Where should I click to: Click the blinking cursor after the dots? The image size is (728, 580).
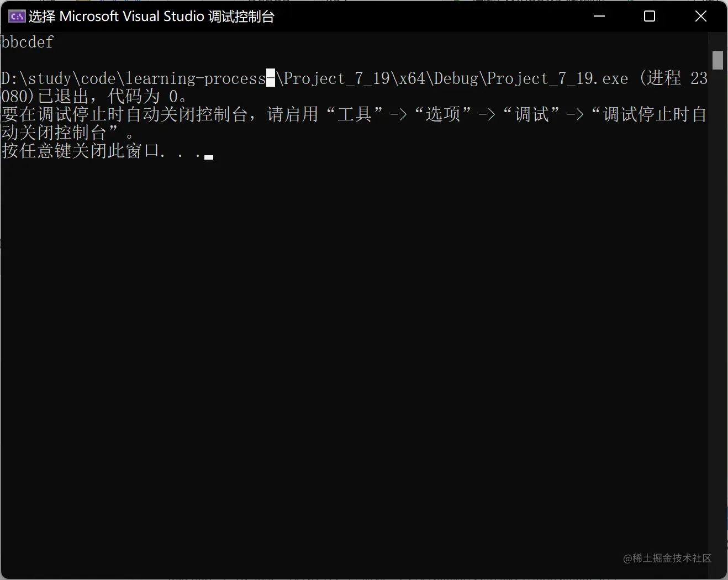coord(209,157)
